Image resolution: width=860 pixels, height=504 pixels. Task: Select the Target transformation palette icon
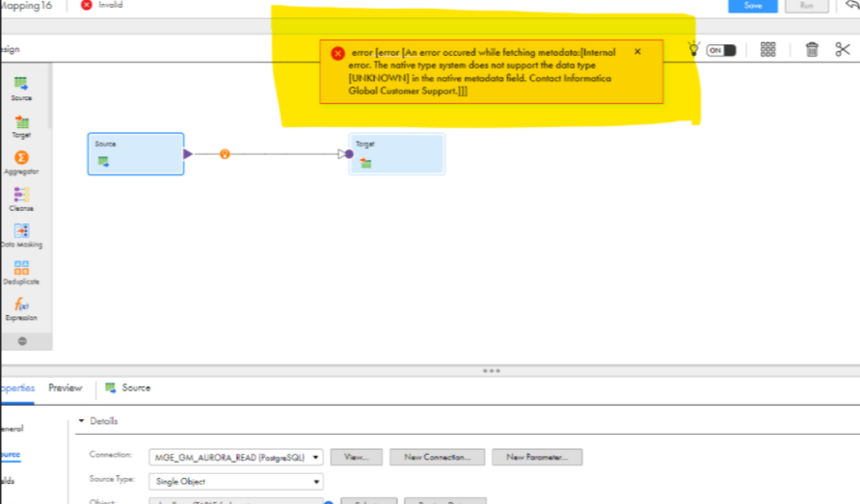click(21, 121)
